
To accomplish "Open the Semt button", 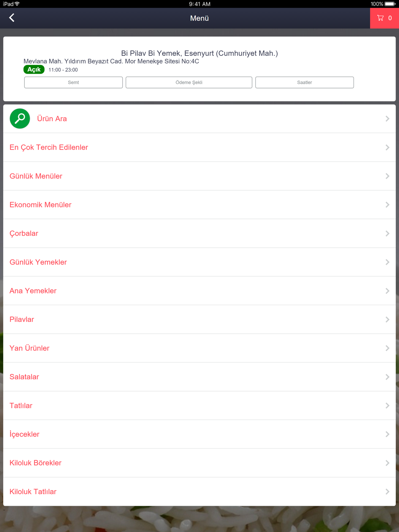I will (x=73, y=83).
